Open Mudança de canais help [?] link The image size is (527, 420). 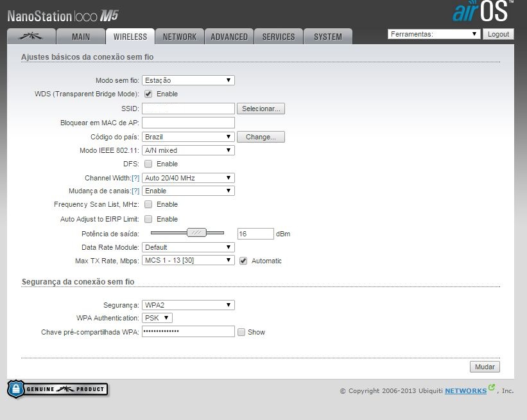pos(135,191)
